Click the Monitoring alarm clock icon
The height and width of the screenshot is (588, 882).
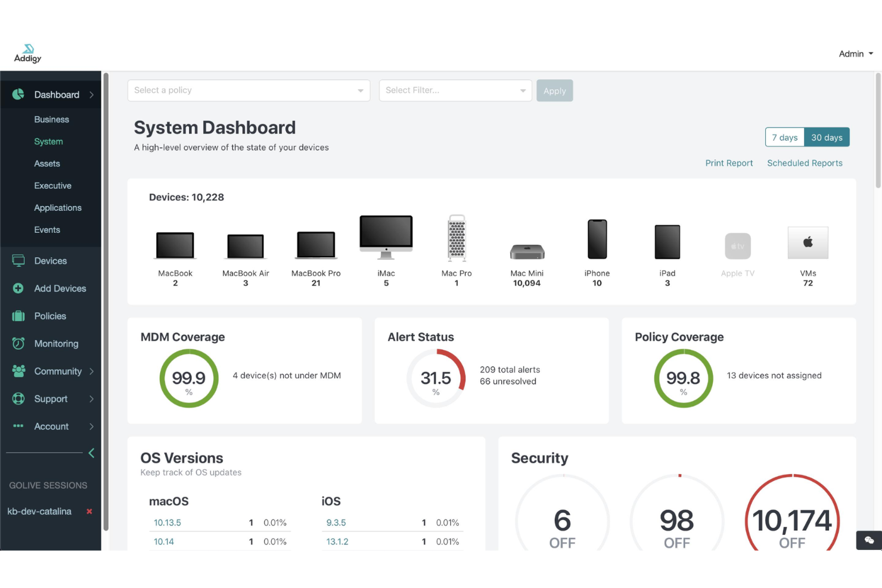18,343
